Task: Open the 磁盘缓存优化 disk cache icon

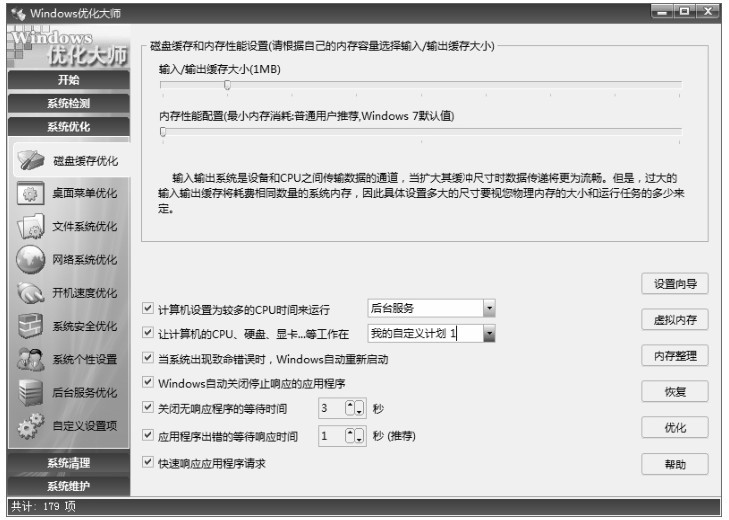Action: click(x=31, y=160)
